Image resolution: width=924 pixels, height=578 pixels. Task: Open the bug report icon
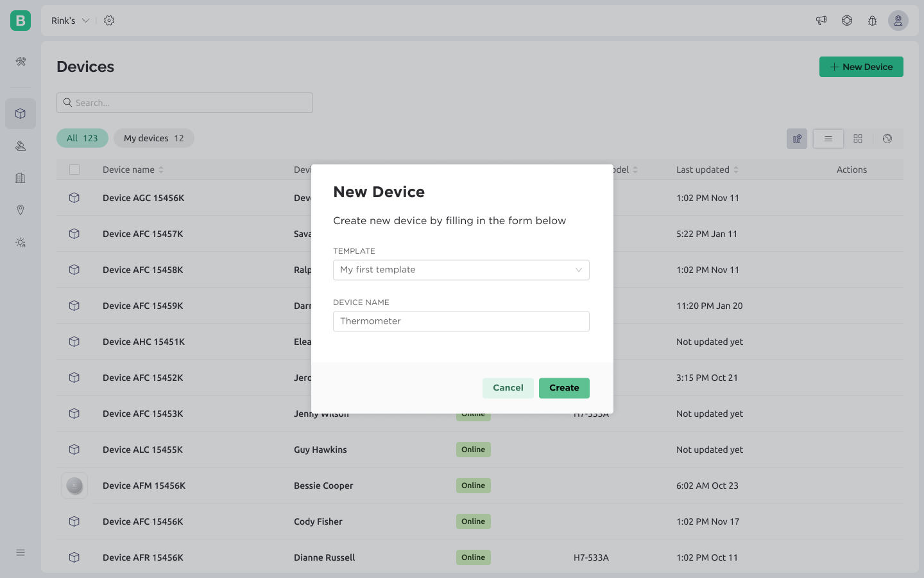[x=872, y=21]
